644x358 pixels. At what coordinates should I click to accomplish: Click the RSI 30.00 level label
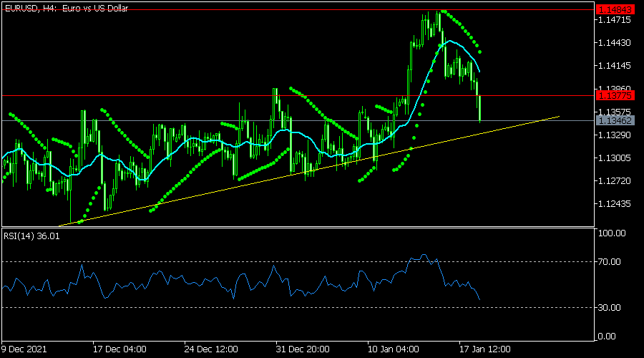click(x=609, y=307)
